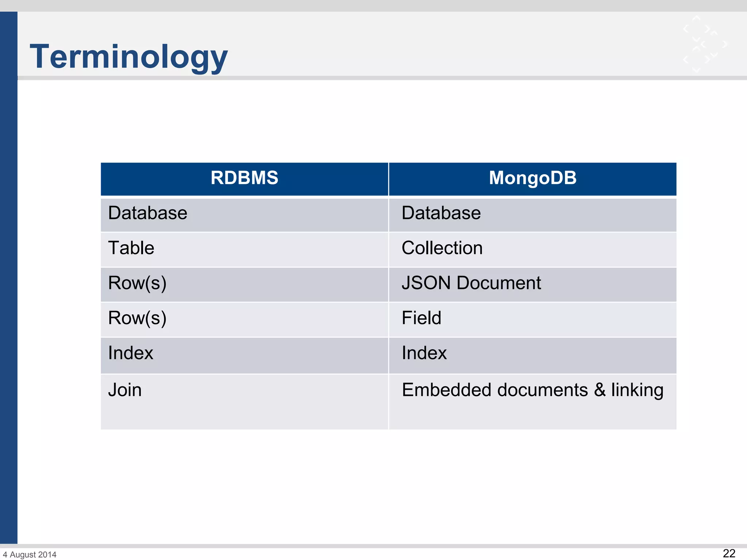Select the RDBMS column header
Screen dimensions: 747x560
(244, 179)
